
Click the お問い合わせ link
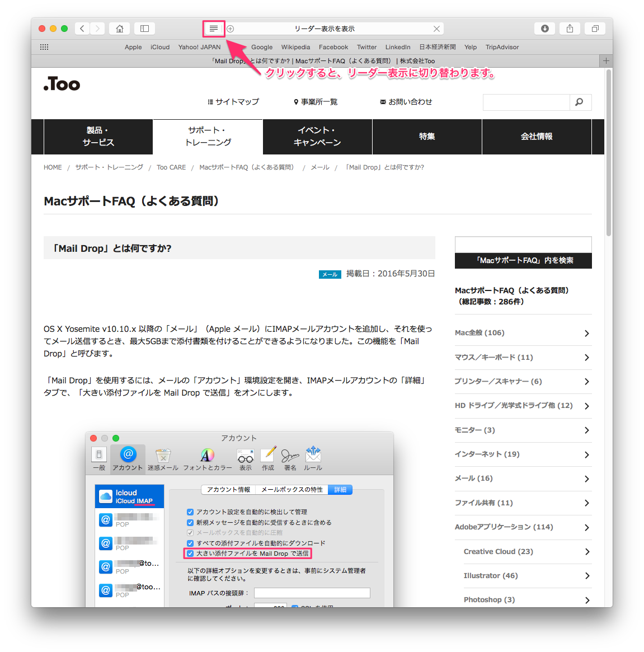point(406,102)
